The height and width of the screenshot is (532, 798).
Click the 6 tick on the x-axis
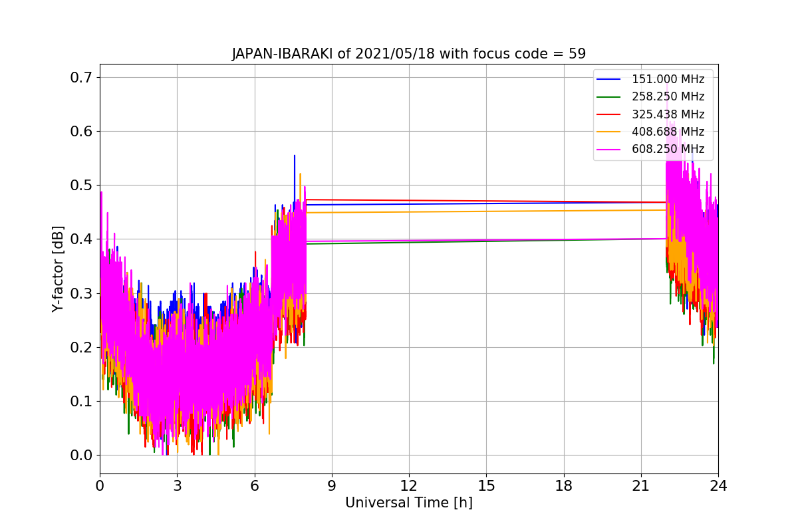pos(254,485)
